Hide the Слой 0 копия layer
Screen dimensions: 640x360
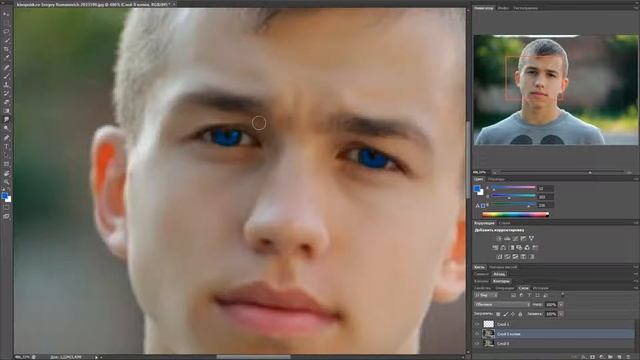click(x=477, y=334)
